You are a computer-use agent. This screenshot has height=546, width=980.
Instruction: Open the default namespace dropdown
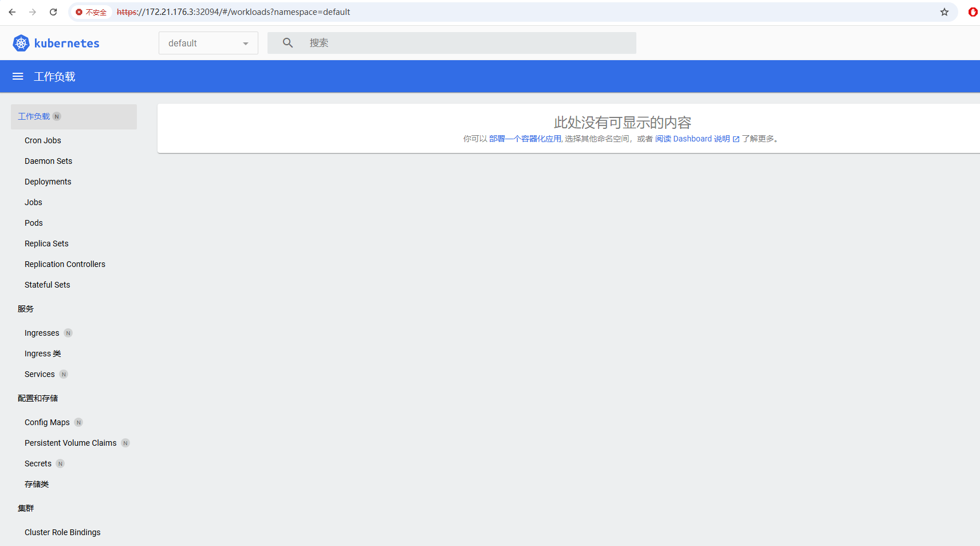point(208,42)
